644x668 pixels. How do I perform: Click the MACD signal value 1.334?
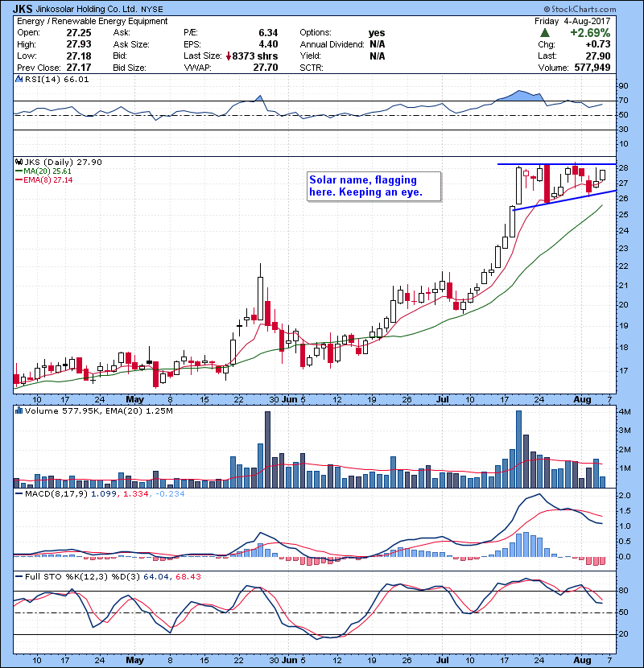click(136, 494)
